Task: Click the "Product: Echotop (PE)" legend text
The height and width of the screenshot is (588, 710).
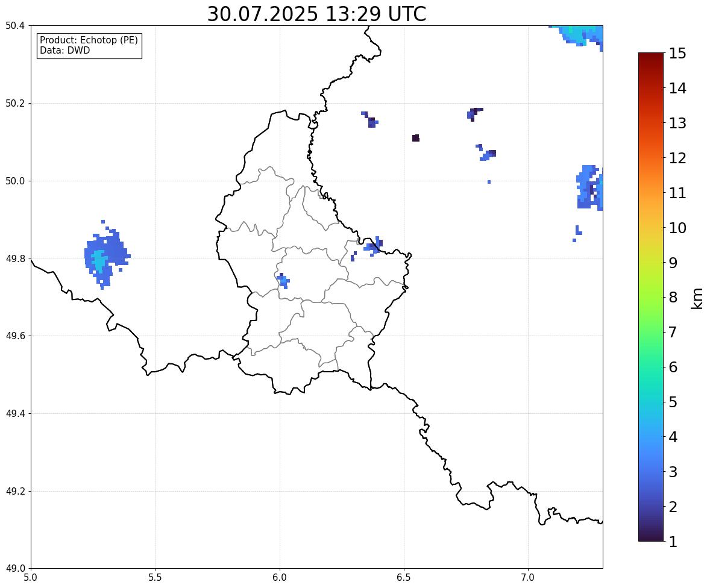Action: tap(89, 40)
